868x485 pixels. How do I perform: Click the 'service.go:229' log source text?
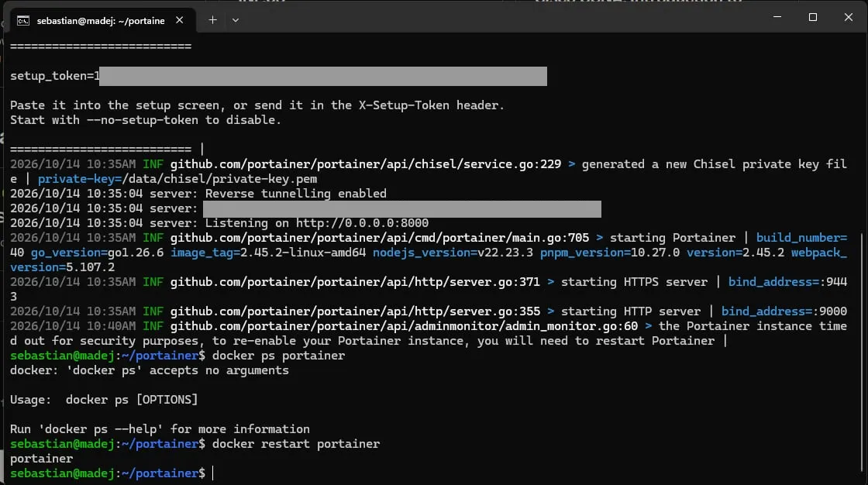pos(512,164)
